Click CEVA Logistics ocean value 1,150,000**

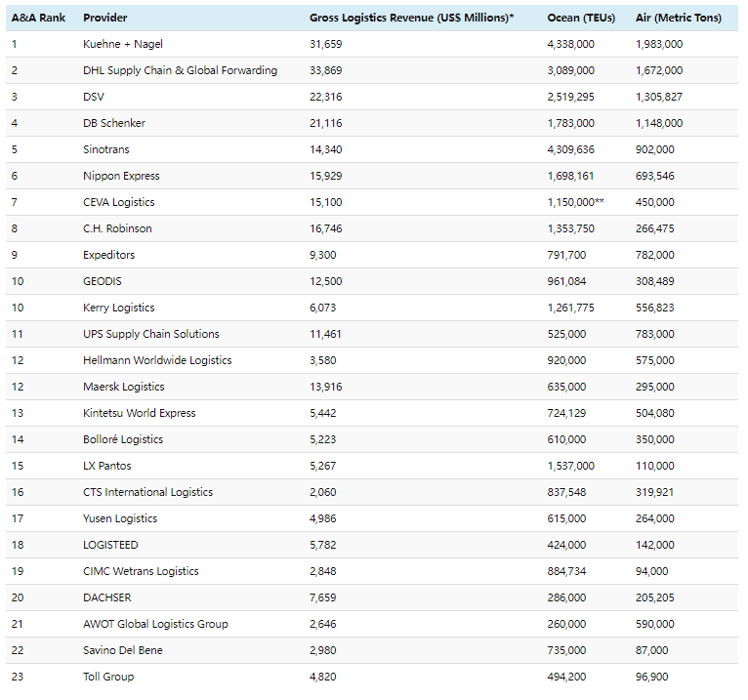pyautogui.click(x=577, y=203)
